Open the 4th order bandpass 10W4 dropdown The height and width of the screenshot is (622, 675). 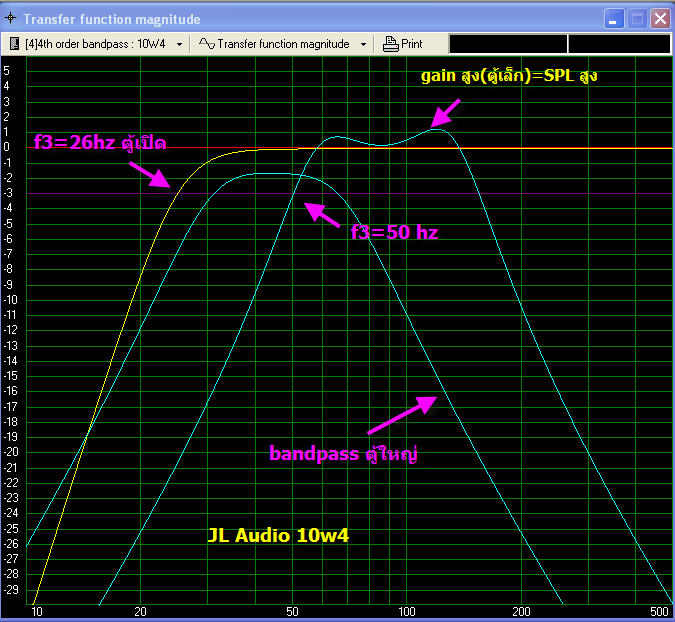pyautogui.click(x=180, y=44)
